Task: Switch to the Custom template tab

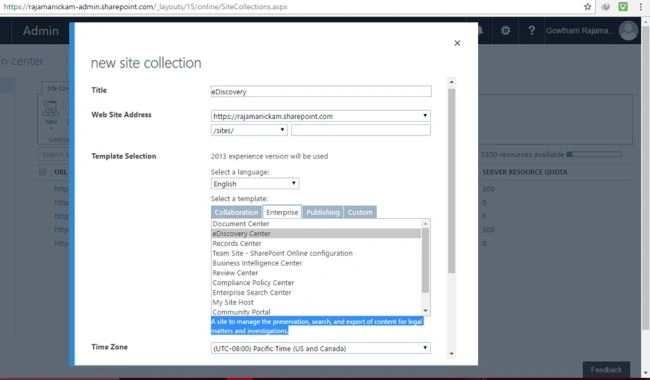Action: tap(360, 212)
